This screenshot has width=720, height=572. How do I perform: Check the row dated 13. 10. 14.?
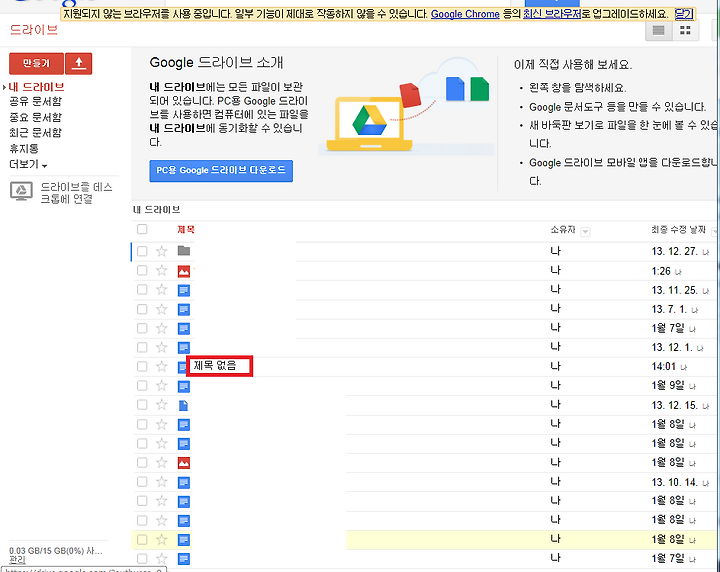tap(142, 482)
